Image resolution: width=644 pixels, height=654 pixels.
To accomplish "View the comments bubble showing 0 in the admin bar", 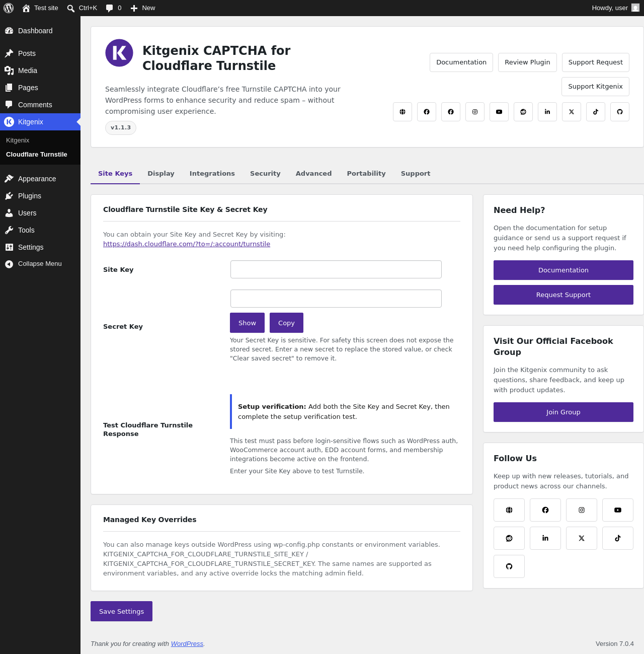I will click(114, 8).
